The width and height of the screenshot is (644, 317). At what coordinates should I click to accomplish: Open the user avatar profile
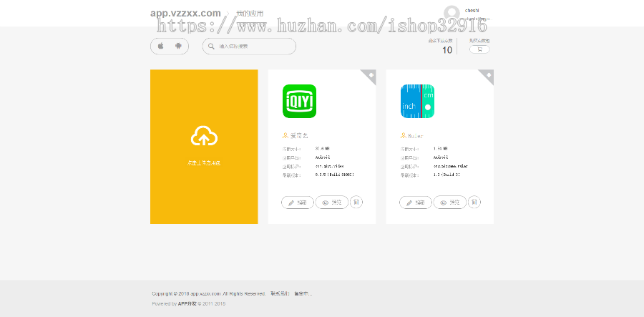coord(452,13)
